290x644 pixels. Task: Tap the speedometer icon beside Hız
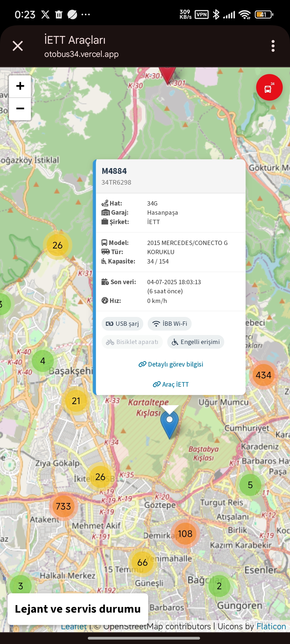coord(105,301)
